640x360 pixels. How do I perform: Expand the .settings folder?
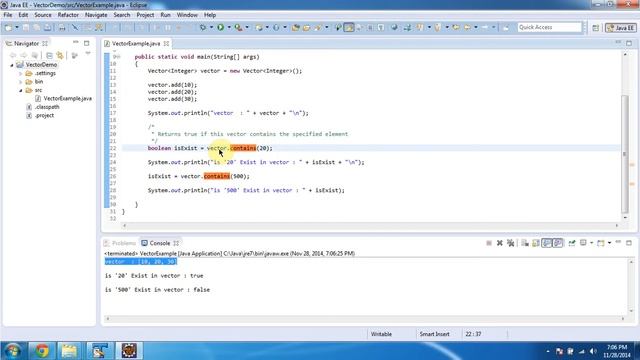click(20, 73)
